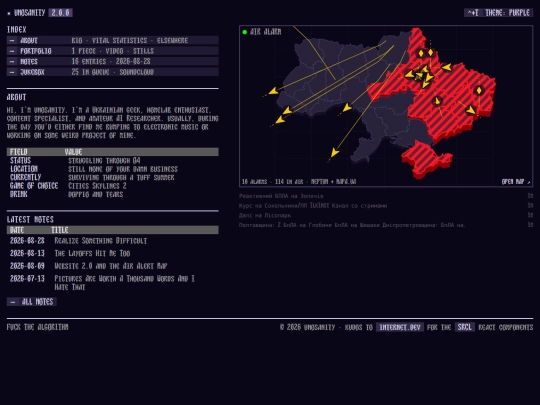540x405 pixels.
Task: Open the About index entry
Action: click(x=113, y=40)
